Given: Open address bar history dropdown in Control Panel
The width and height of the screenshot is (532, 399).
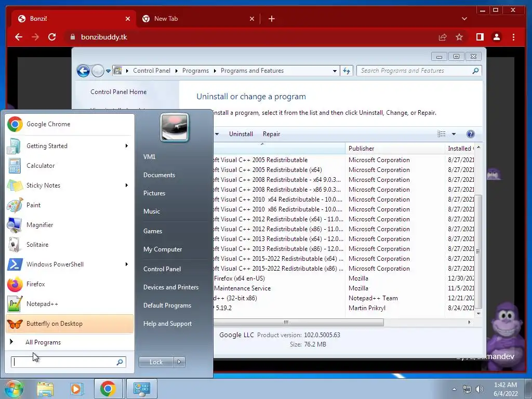Looking at the screenshot, I should click(x=335, y=71).
